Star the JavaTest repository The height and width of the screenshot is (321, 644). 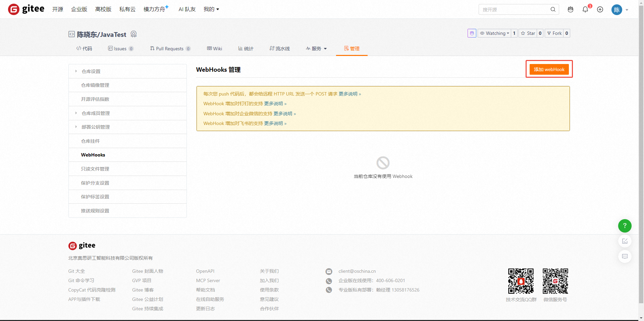528,33
